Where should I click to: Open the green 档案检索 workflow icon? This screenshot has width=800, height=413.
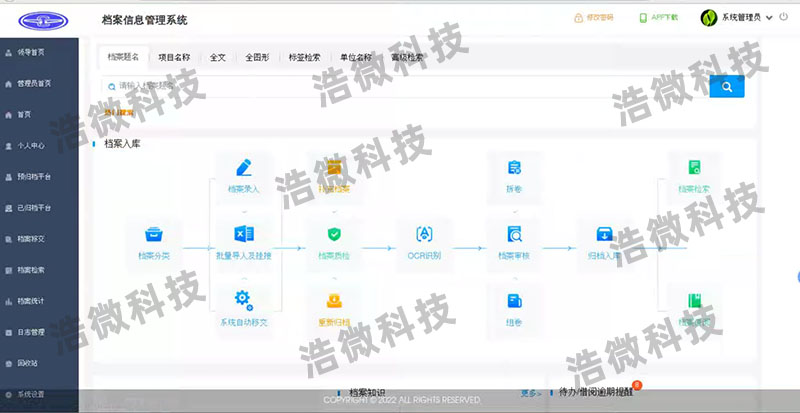(694, 167)
